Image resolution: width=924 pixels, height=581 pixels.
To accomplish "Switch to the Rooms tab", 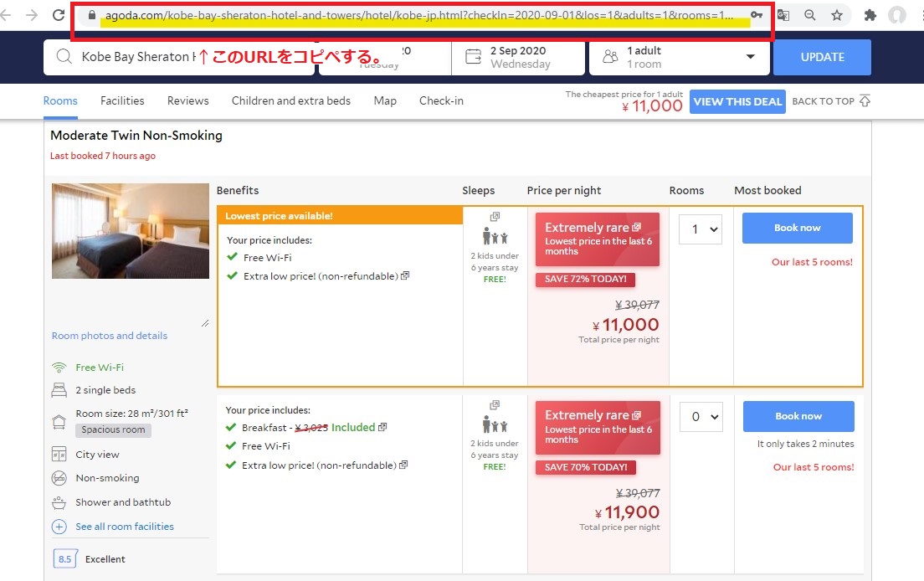I will click(x=60, y=100).
